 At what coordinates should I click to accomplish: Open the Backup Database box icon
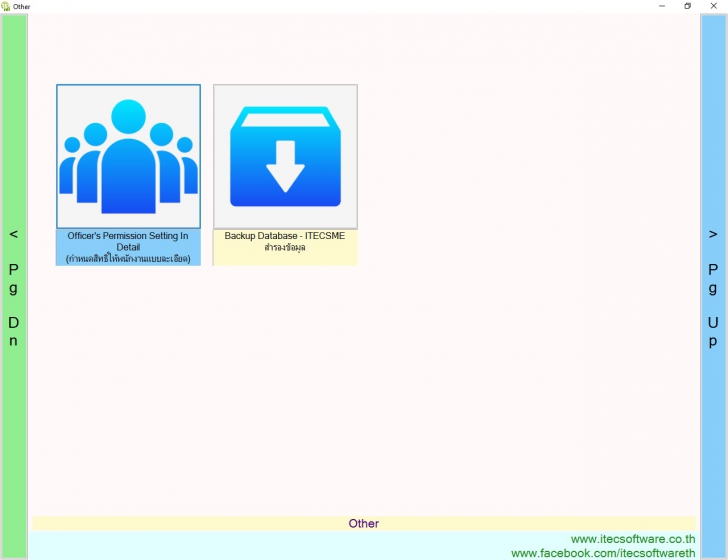286,156
